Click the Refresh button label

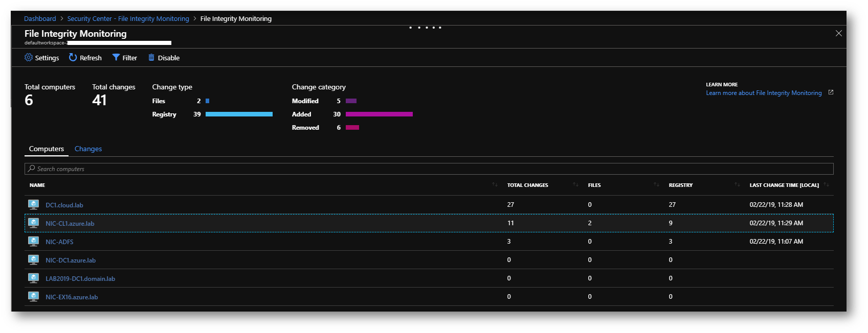91,58
